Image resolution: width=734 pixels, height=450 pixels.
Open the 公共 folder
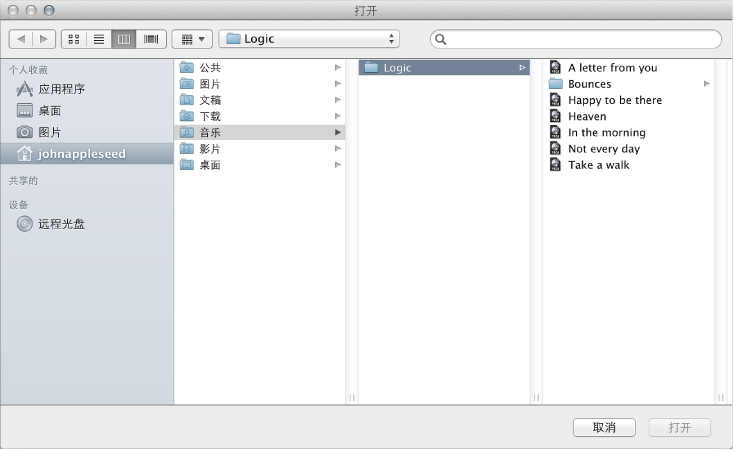click(x=260, y=68)
